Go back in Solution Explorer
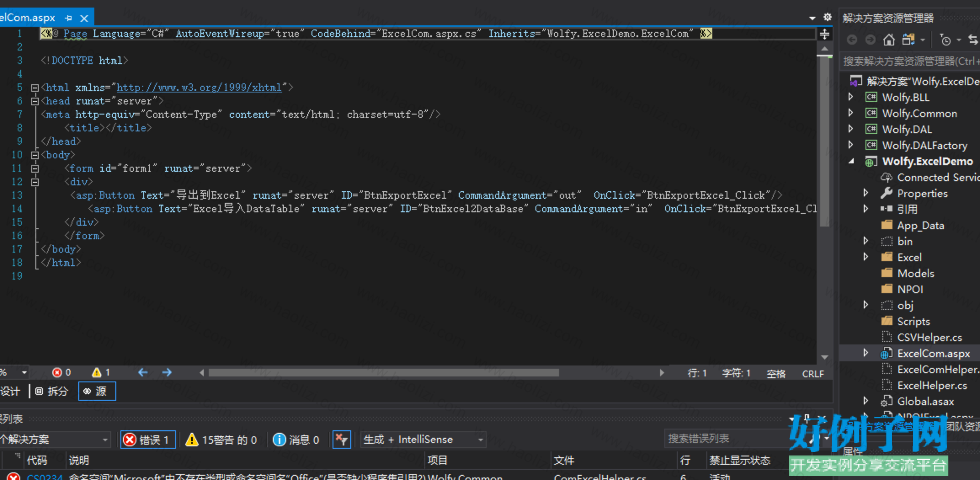 [x=852, y=40]
